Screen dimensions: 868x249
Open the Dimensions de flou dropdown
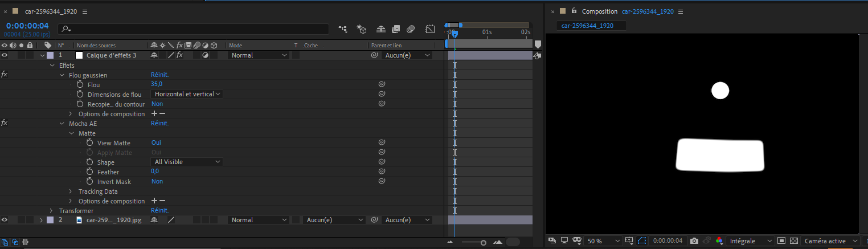186,94
